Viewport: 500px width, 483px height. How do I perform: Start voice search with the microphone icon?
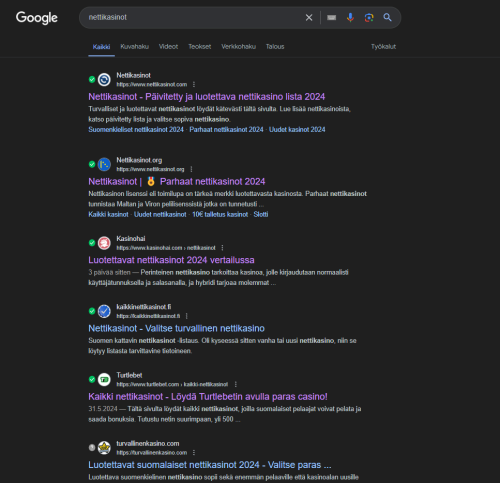tap(350, 17)
